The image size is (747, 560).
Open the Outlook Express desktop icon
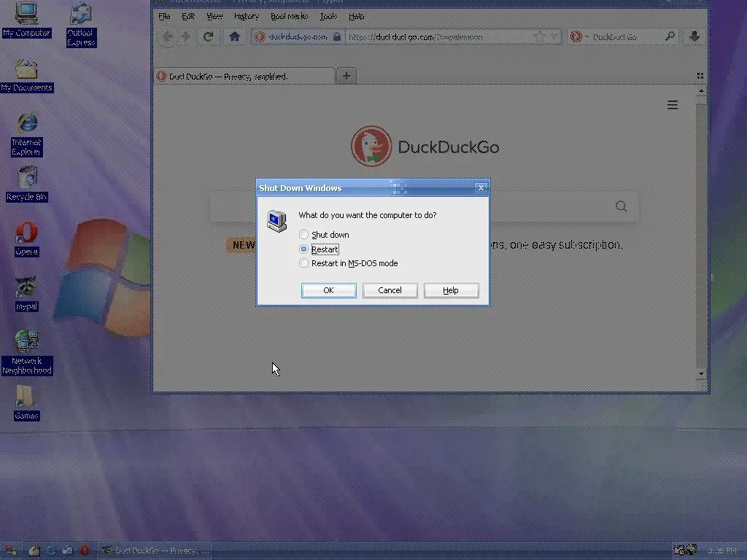[80, 25]
